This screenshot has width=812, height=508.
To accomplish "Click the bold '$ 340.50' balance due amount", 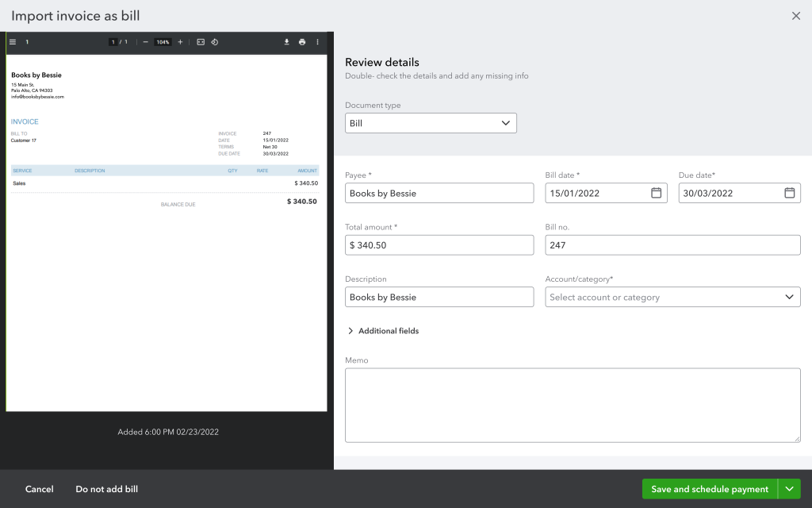I will [302, 201].
